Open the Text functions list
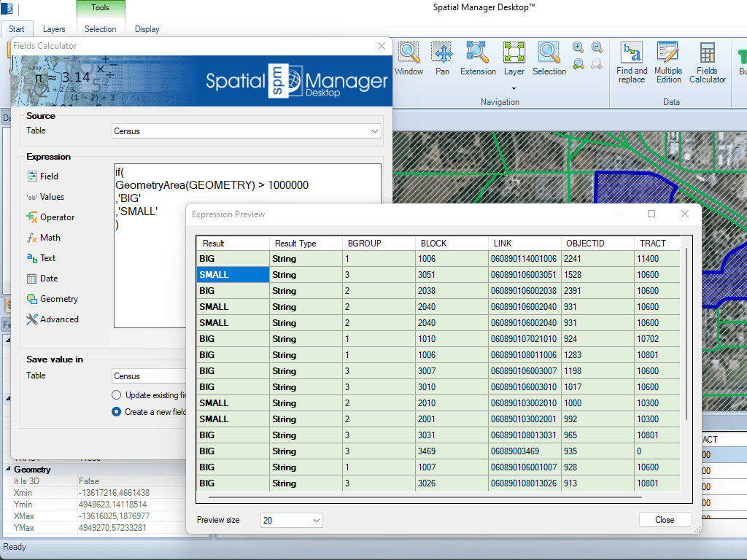 [42, 258]
